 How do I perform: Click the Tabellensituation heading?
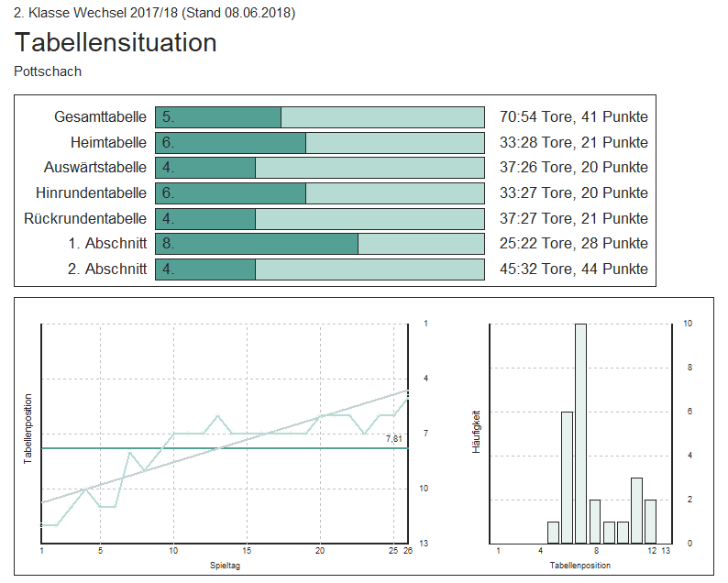click(x=116, y=43)
